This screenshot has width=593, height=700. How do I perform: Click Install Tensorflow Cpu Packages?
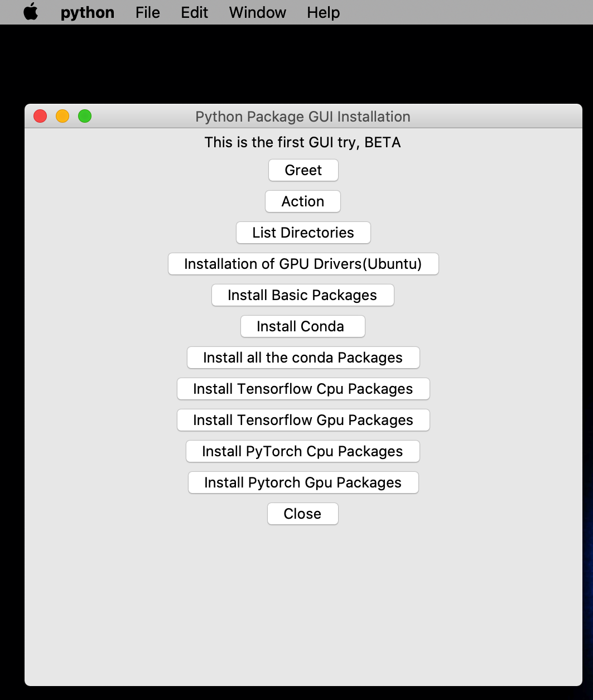click(303, 389)
